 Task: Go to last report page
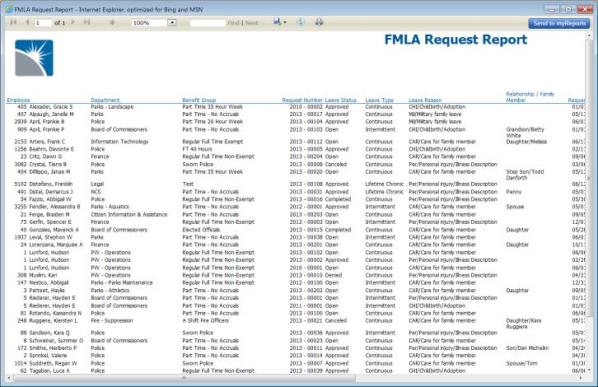[x=87, y=22]
